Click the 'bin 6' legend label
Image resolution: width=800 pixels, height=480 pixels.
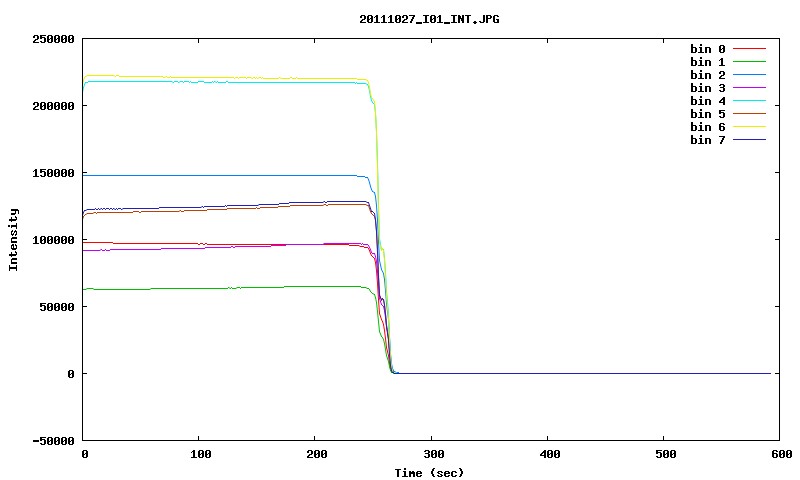(x=708, y=127)
